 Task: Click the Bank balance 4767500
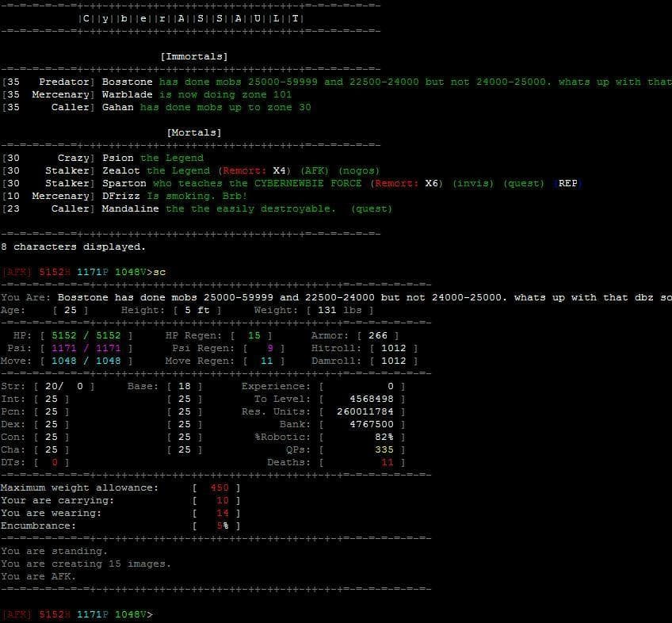click(371, 424)
